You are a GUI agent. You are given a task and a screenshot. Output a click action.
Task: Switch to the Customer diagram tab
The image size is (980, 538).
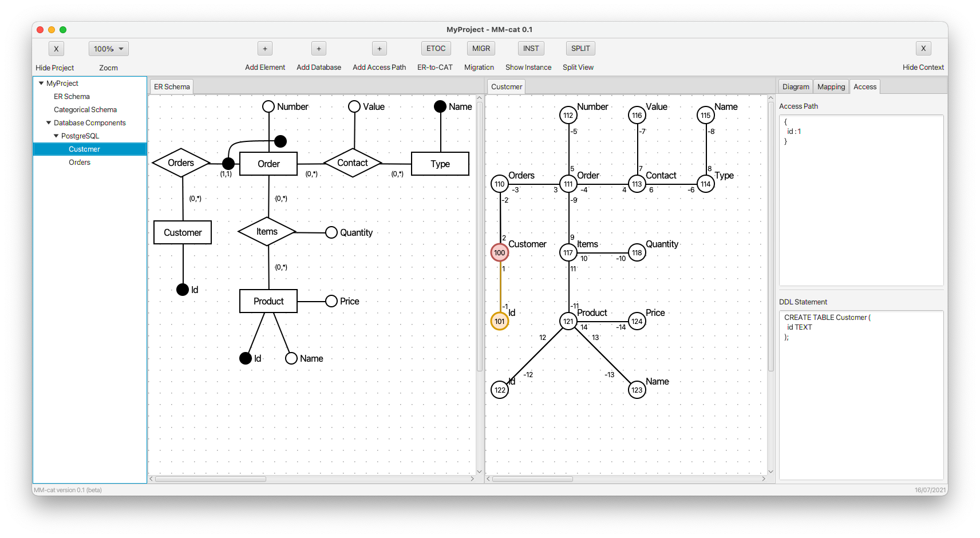click(507, 87)
